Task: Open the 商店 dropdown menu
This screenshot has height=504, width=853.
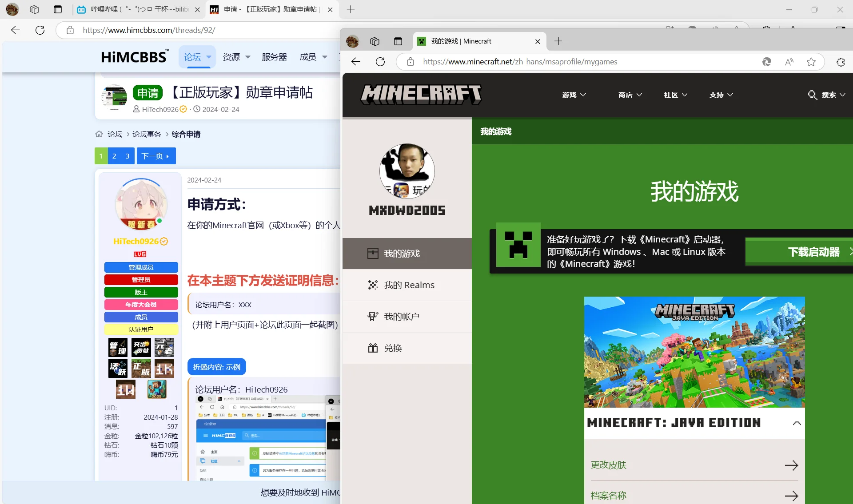Action: (630, 95)
